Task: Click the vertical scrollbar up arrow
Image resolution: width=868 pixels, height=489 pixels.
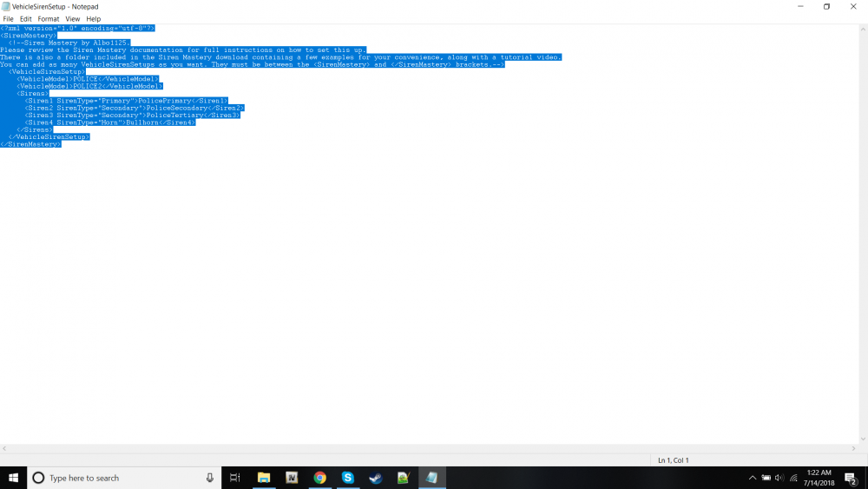Action: click(863, 29)
